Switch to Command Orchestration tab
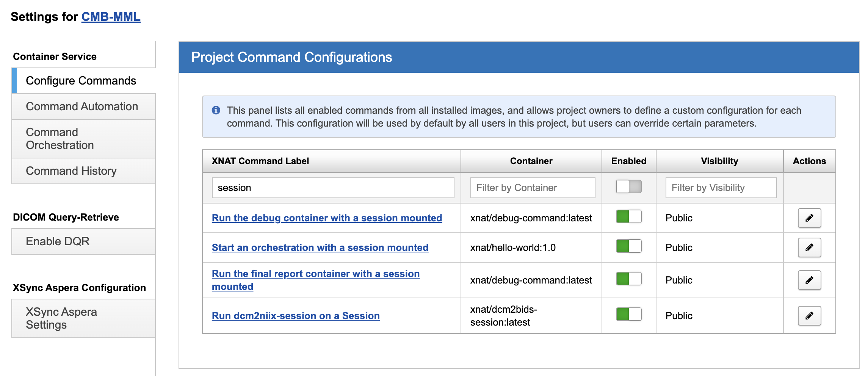This screenshot has height=376, width=868. 60,139
